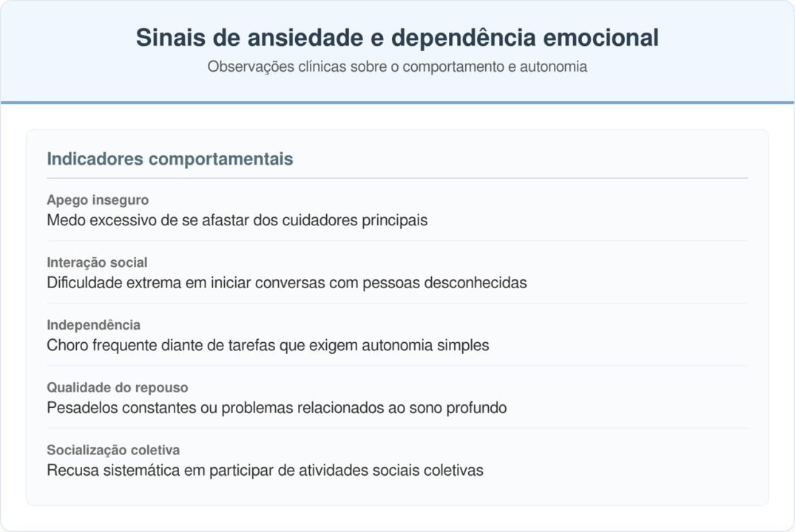
Task: Click the 'Qualidade do repouso' label
Action: [118, 387]
